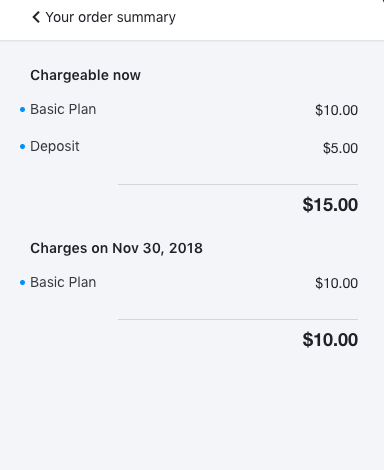384x470 pixels.
Task: Click bullet next to Nov 30 Basic Plan
Action: [x=22, y=283]
